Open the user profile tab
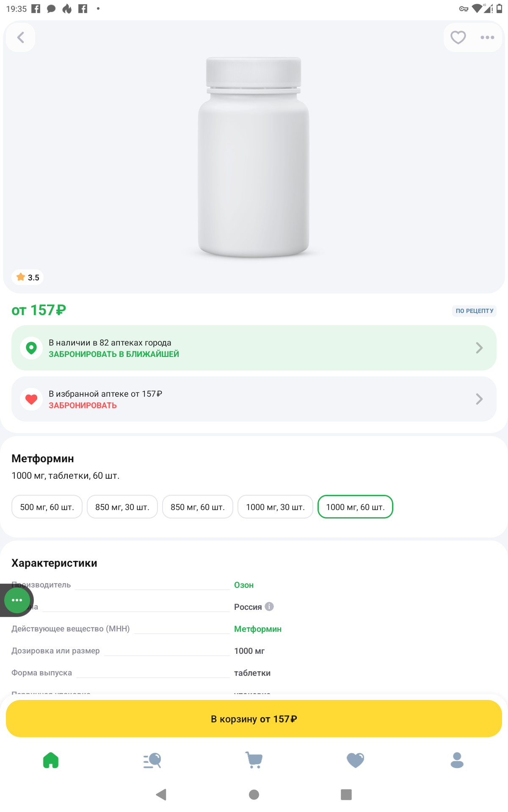This screenshot has height=812, width=508. click(x=457, y=760)
